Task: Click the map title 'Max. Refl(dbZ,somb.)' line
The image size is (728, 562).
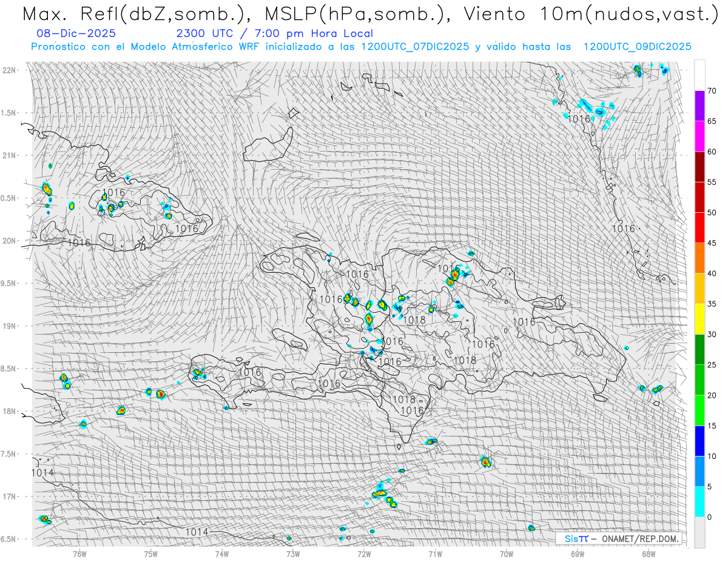Action: [370, 14]
